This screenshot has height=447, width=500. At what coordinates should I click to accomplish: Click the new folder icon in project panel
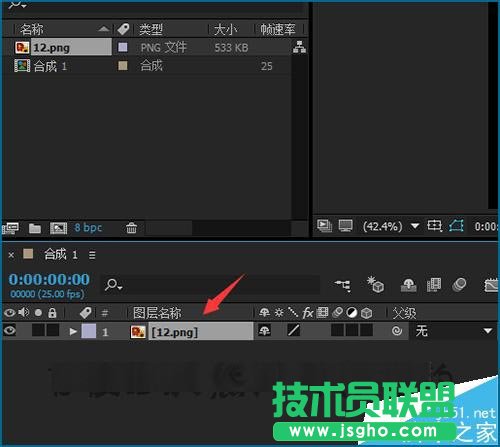pyautogui.click(x=35, y=228)
